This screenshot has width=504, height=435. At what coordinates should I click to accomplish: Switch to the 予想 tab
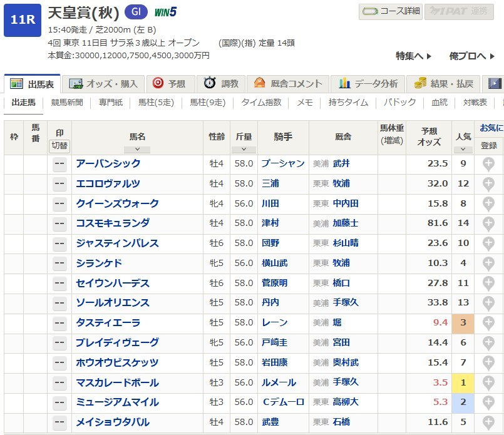click(x=170, y=83)
